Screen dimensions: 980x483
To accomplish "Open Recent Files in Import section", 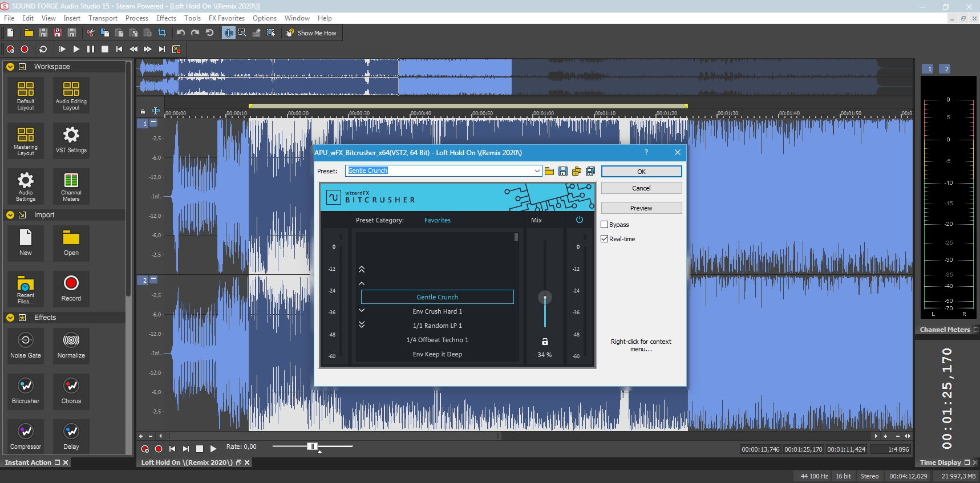I will pyautogui.click(x=26, y=289).
